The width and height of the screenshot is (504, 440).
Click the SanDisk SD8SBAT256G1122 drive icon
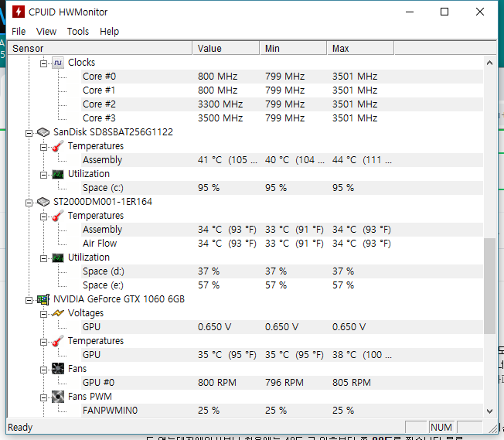[43, 132]
